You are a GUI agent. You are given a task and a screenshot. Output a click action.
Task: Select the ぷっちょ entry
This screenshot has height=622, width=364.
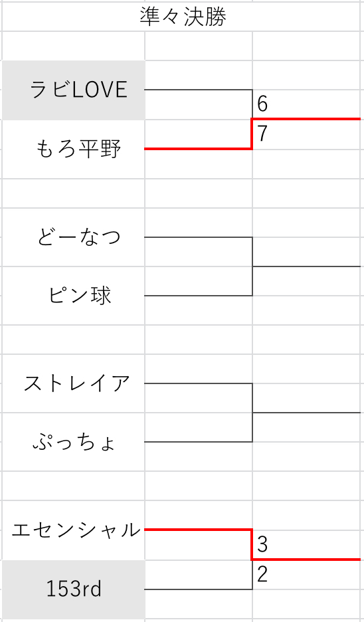pyautogui.click(x=74, y=443)
